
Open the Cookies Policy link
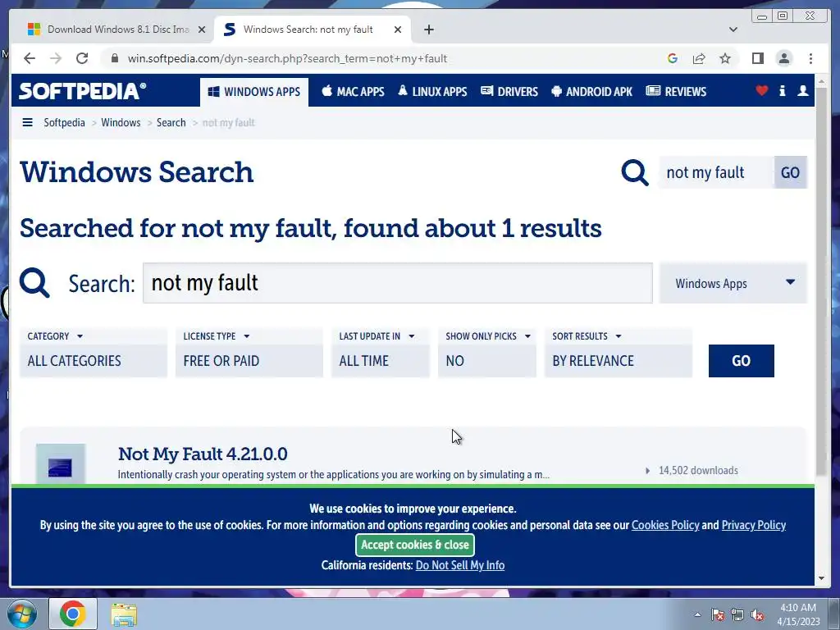665,525
